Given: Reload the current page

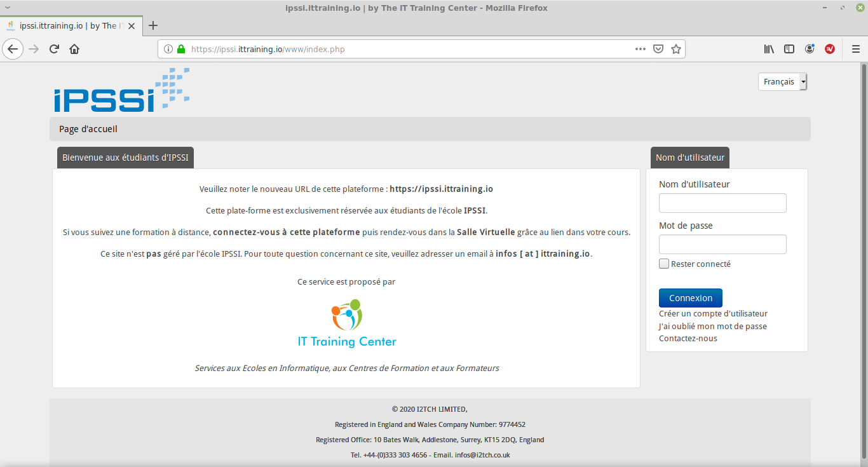Looking at the screenshot, I should tap(55, 49).
